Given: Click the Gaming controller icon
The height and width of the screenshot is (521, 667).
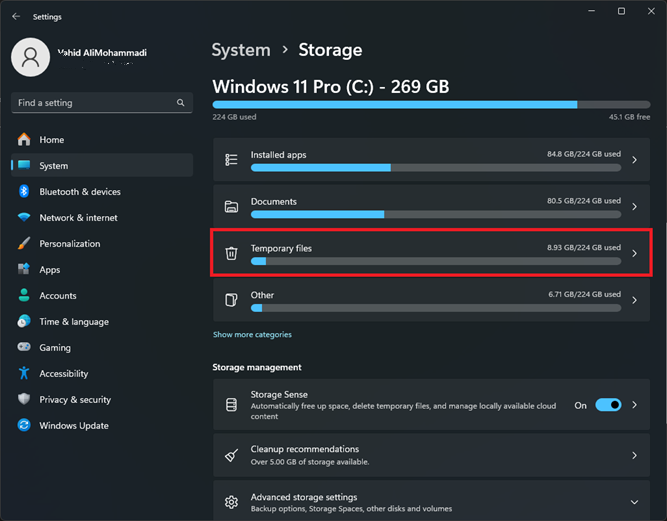Looking at the screenshot, I should (24, 347).
